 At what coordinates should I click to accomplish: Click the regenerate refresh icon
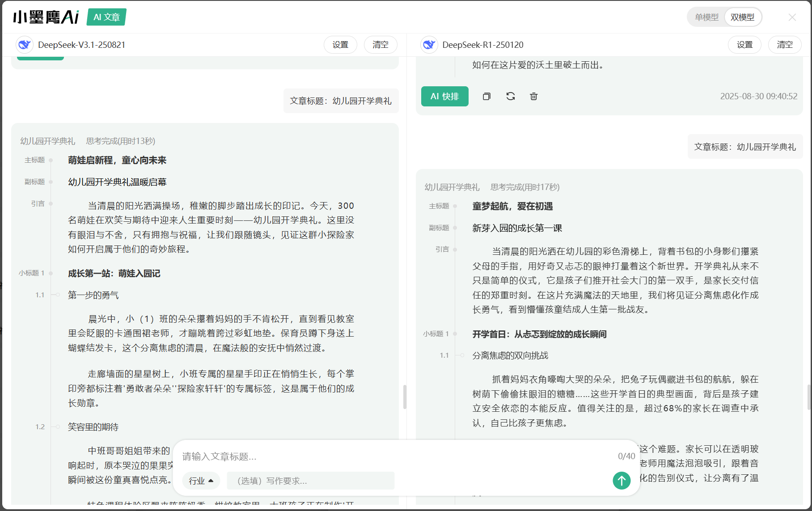(x=510, y=96)
